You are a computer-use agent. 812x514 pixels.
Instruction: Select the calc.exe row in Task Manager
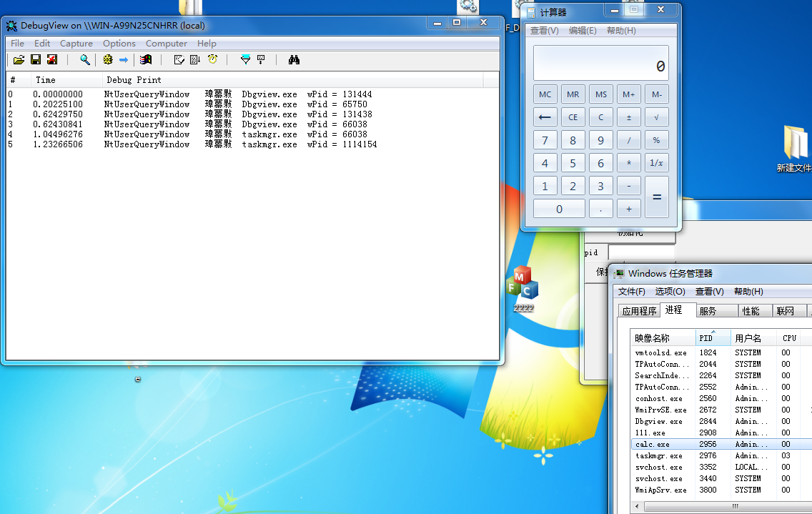(x=721, y=444)
